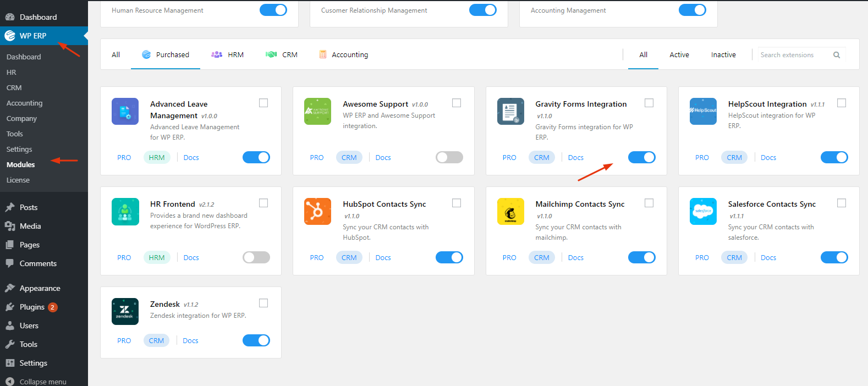868x386 pixels.
Task: Click the Gravity Forms Integration module icon
Action: click(510, 111)
